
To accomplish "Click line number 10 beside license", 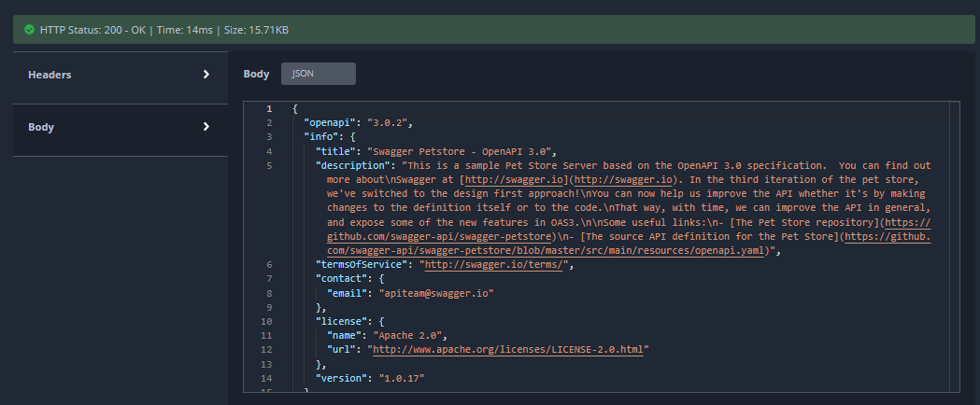I will tap(267, 321).
